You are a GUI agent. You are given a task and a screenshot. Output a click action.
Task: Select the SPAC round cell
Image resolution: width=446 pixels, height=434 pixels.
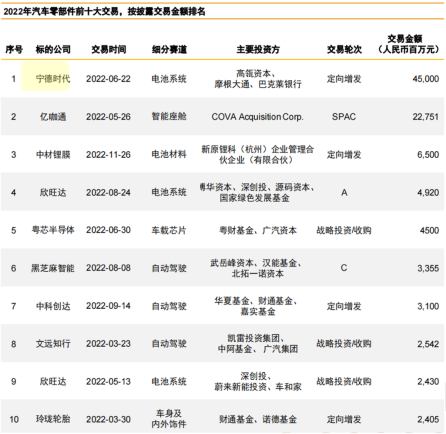344,117
